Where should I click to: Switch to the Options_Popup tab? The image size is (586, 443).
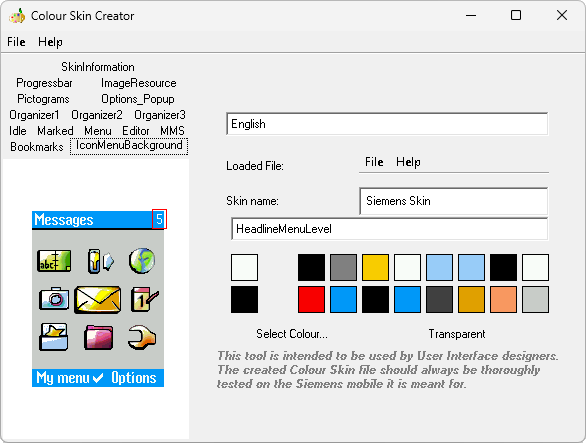coord(138,99)
